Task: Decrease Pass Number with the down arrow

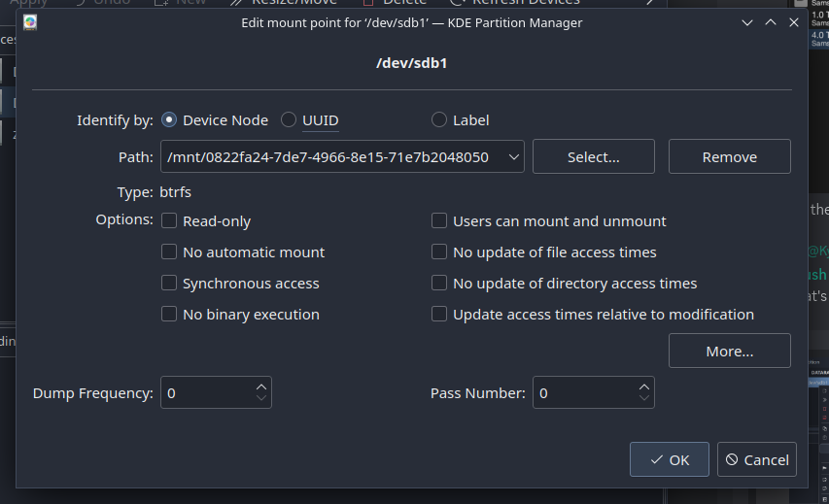Action: (643, 398)
